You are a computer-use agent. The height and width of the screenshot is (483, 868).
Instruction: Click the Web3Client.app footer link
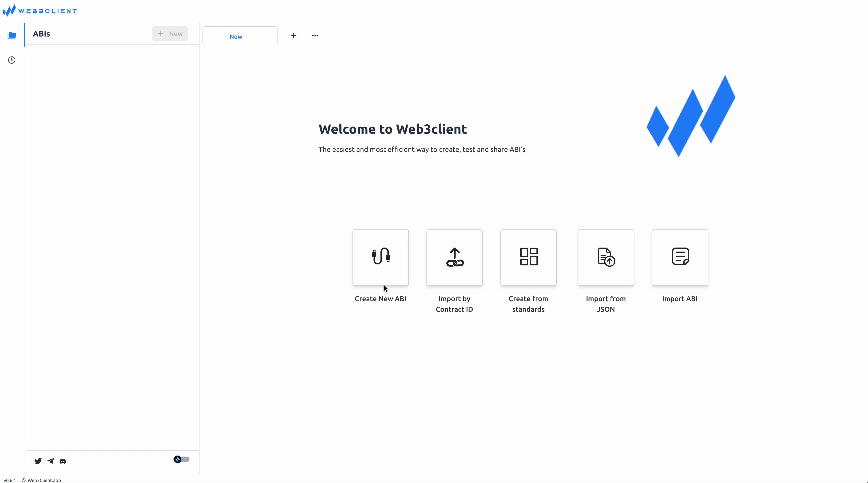[x=44, y=480]
